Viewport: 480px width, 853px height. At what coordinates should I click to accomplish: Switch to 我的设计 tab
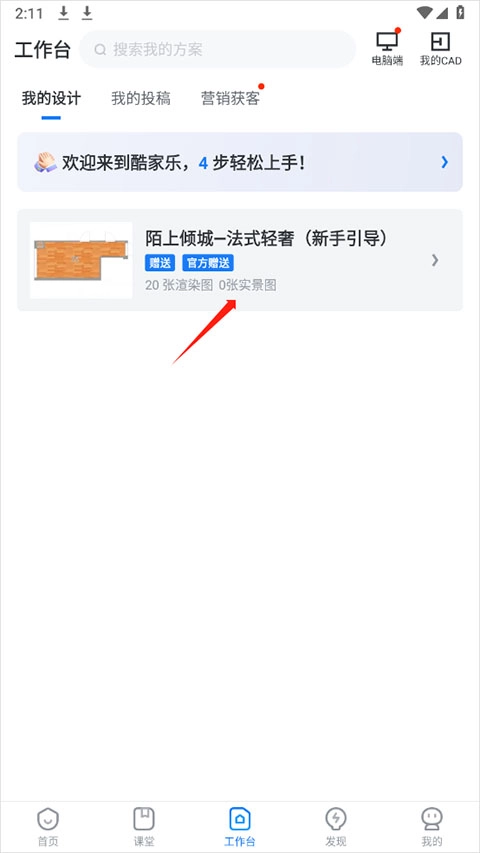(x=51, y=98)
